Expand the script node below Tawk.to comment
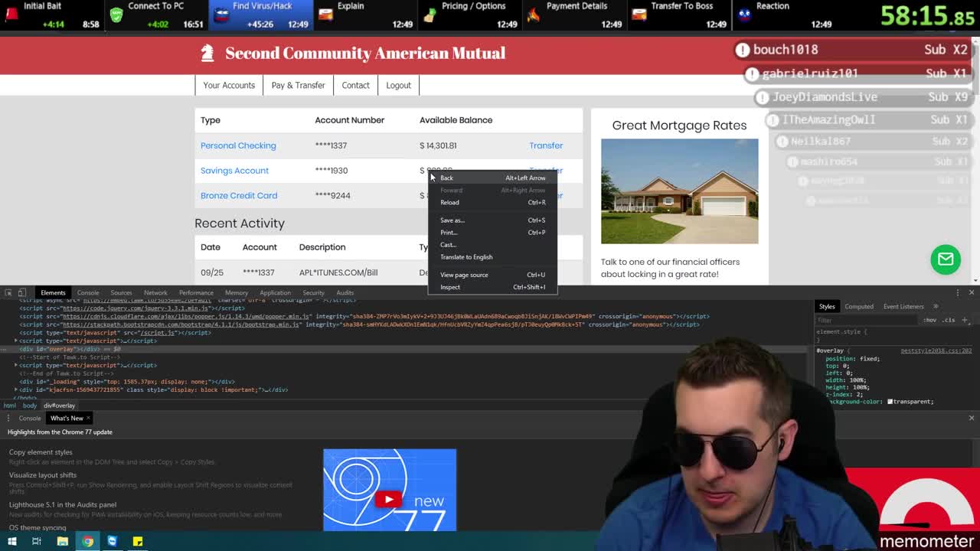The width and height of the screenshot is (980, 551). tap(16, 365)
